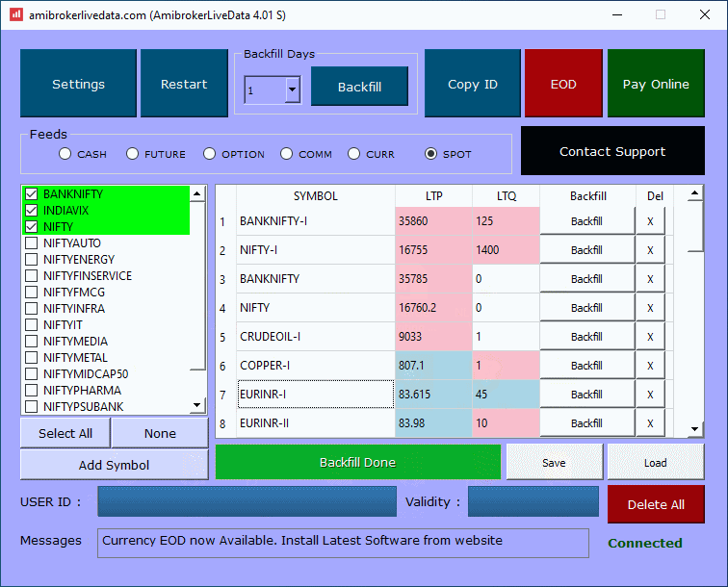728x587 pixels.
Task: Select the CURR feed radio button
Action: pos(353,154)
